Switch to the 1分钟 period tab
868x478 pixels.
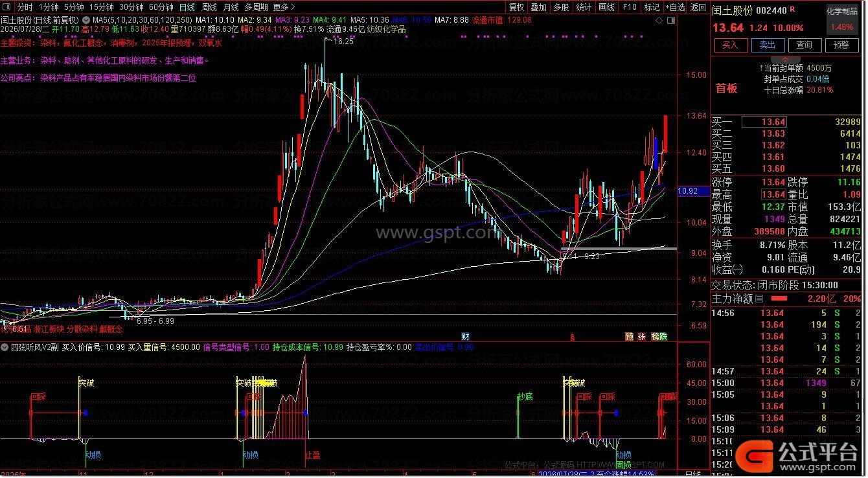pos(49,7)
